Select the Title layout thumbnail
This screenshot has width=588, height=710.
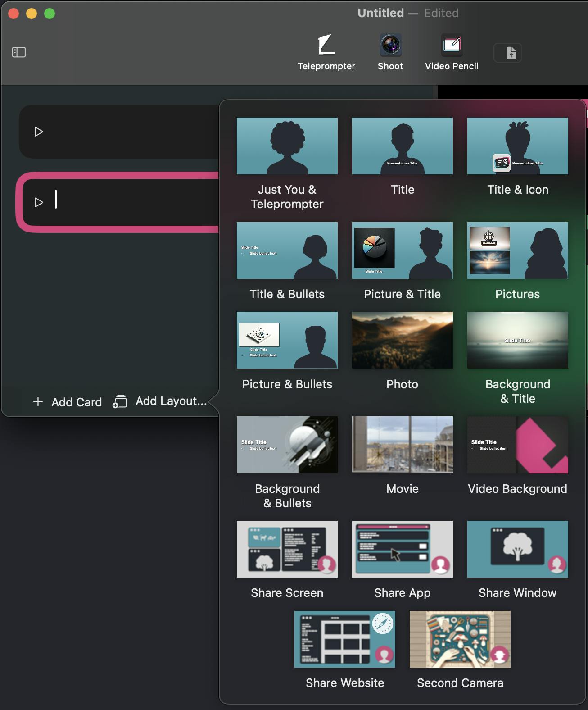403,146
